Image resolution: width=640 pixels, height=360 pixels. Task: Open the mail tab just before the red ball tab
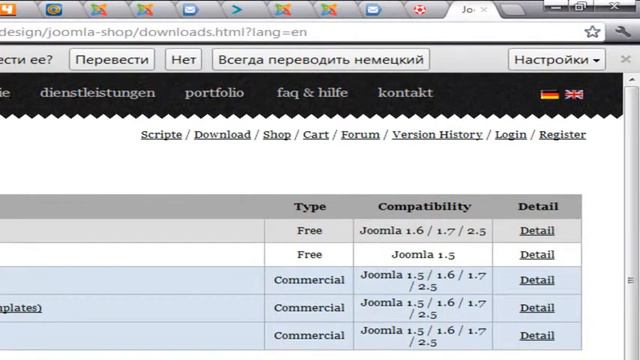pos(373,9)
